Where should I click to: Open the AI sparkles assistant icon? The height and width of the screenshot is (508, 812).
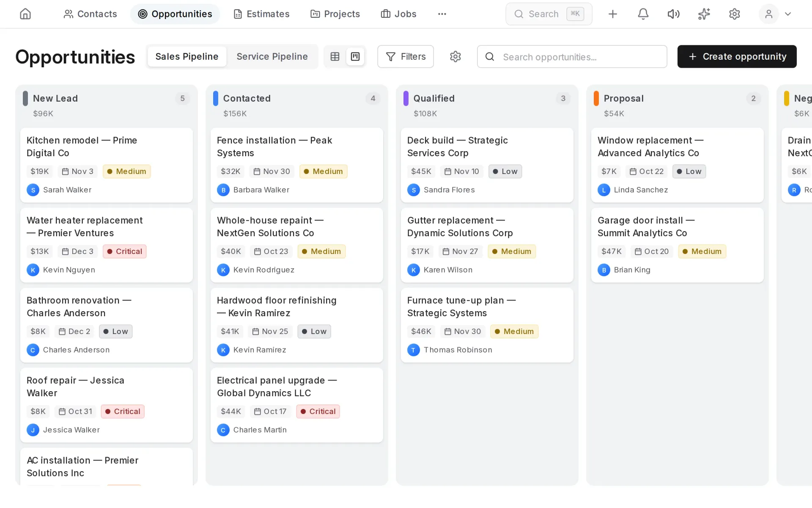coord(704,14)
